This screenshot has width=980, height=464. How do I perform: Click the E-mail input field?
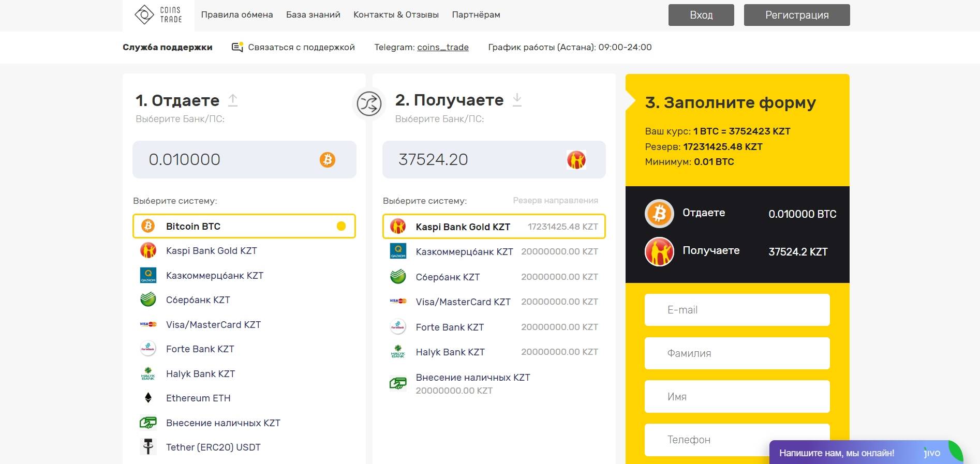click(x=737, y=310)
